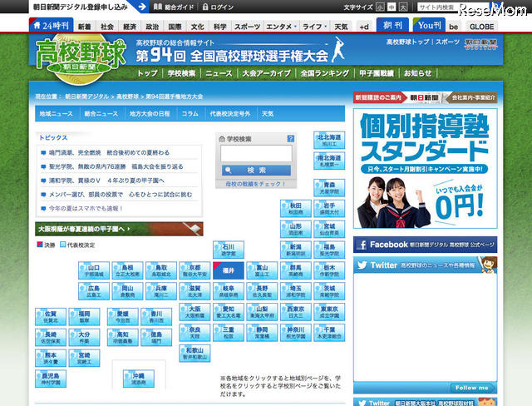
Task: Click the arrow next to 登録申し込み
Action: tap(142, 7)
